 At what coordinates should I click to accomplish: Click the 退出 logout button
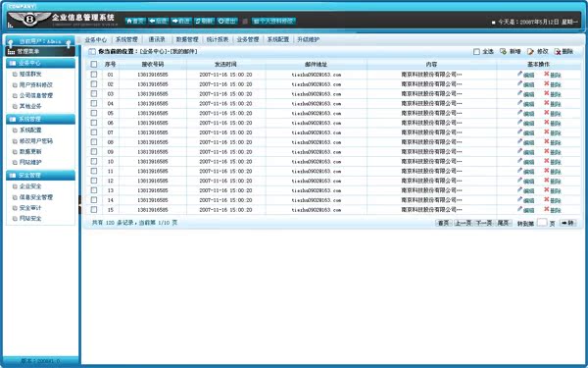[x=227, y=21]
